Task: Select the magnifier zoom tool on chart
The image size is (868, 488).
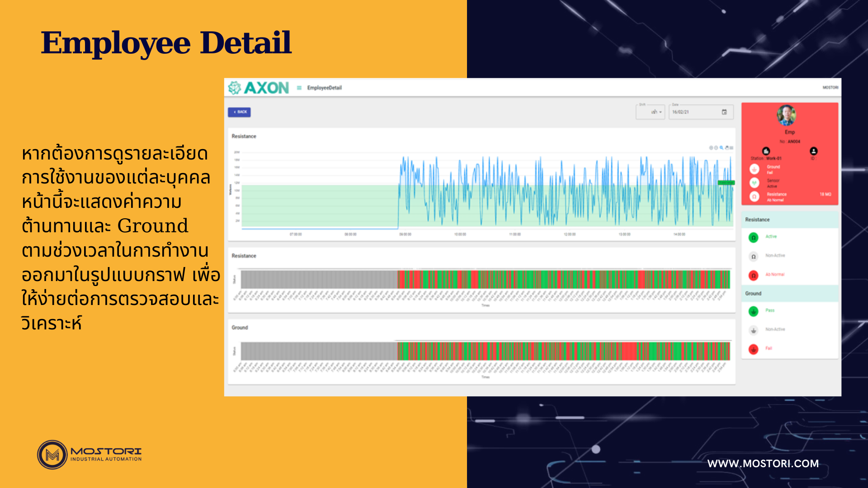Action: 722,148
